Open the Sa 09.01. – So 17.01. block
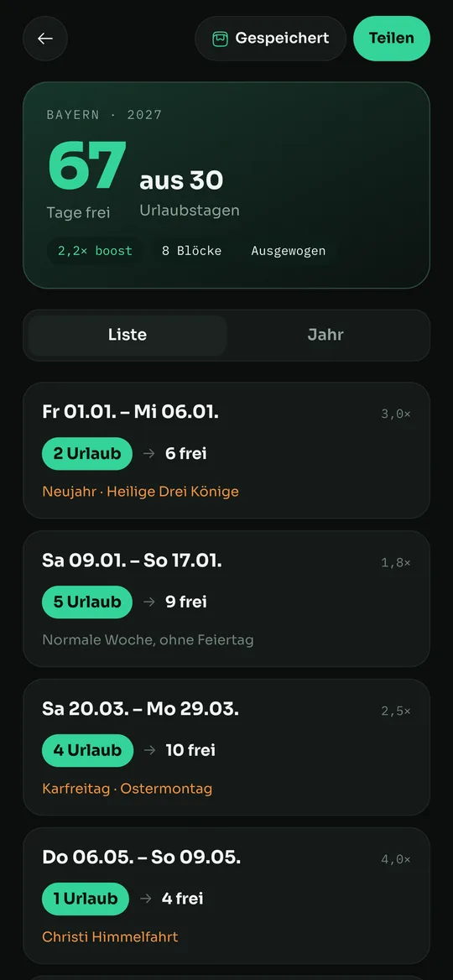The image size is (453, 980). (226, 599)
